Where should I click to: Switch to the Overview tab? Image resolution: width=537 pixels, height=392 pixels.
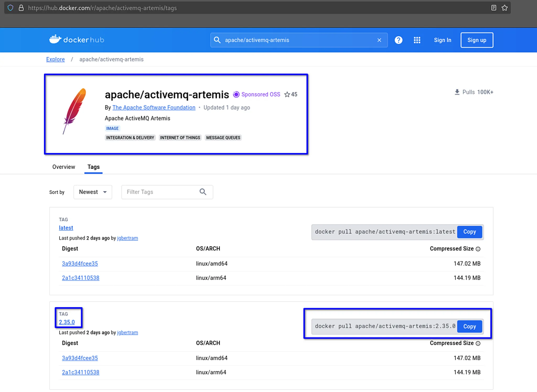click(64, 167)
